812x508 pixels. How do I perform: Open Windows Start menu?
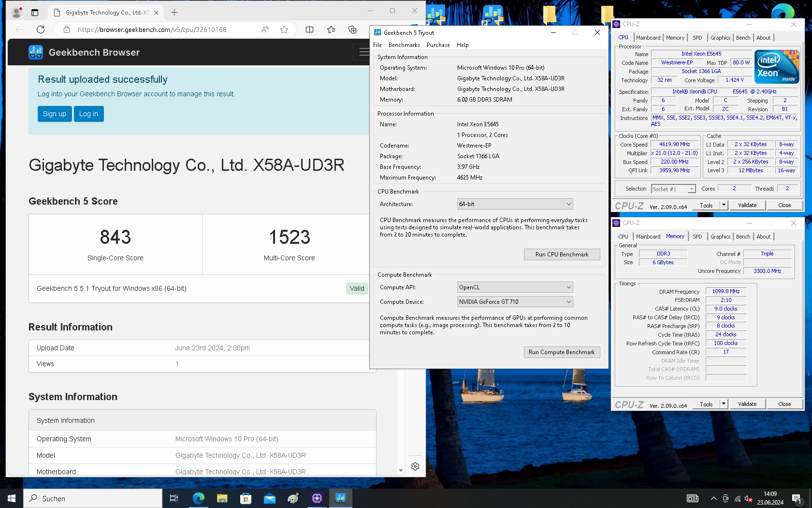[12, 498]
